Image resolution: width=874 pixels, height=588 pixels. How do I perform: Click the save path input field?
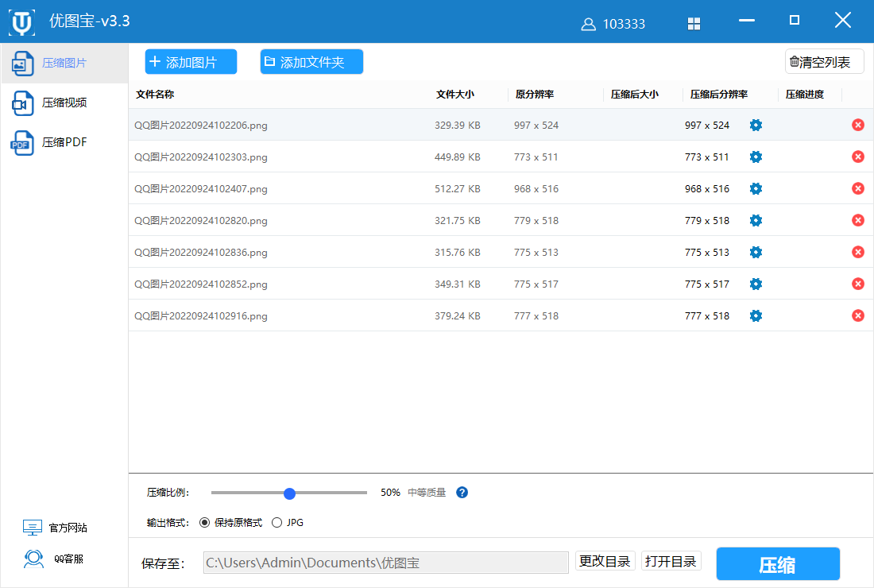tap(385, 563)
